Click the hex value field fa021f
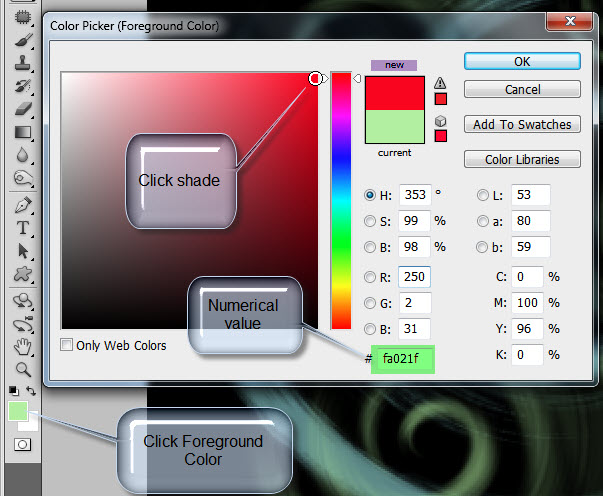The width and height of the screenshot is (603, 496). [x=403, y=359]
